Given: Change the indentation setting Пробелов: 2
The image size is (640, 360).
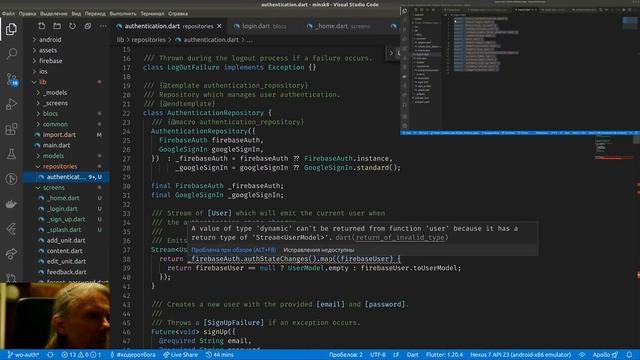Looking at the screenshot, I should point(346,355).
